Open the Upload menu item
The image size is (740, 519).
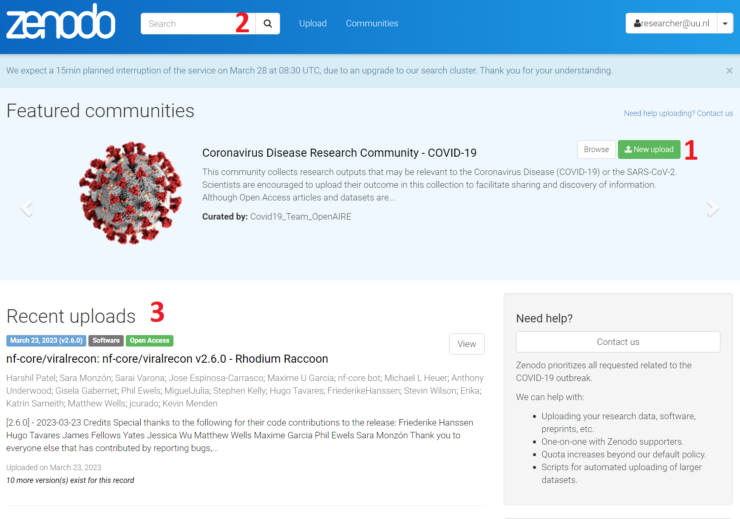(x=312, y=24)
